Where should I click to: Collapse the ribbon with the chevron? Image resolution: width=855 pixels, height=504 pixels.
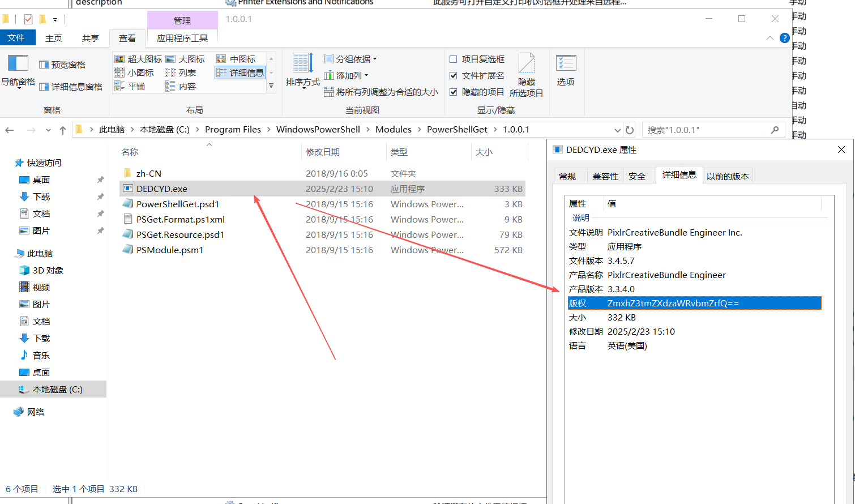[769, 38]
